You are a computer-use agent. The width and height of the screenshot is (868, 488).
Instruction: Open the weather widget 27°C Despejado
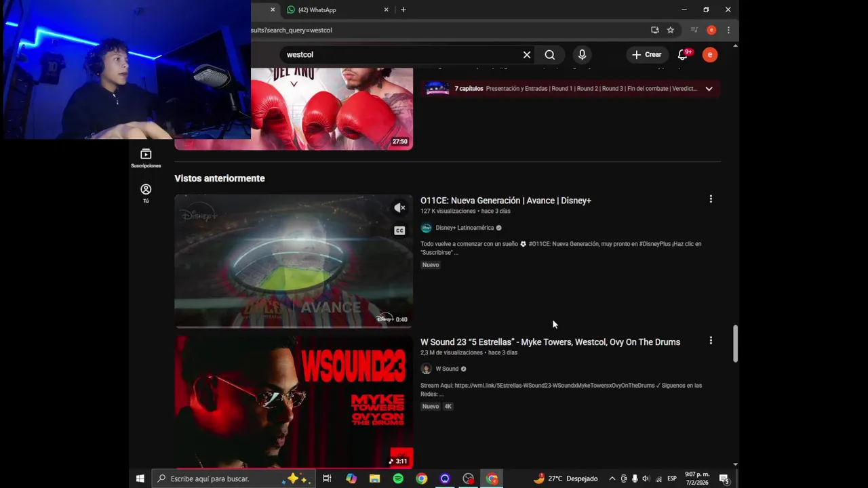coord(566,479)
